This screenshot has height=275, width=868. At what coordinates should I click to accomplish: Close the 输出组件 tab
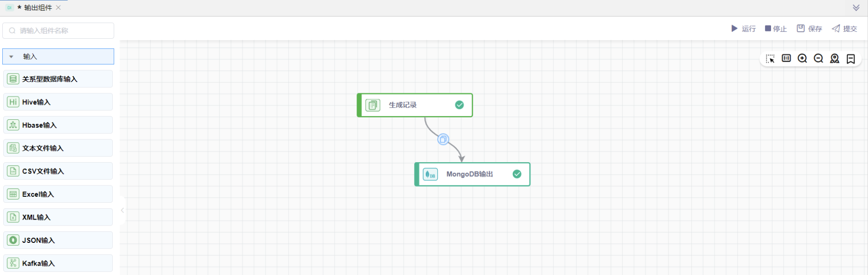coord(58,7)
